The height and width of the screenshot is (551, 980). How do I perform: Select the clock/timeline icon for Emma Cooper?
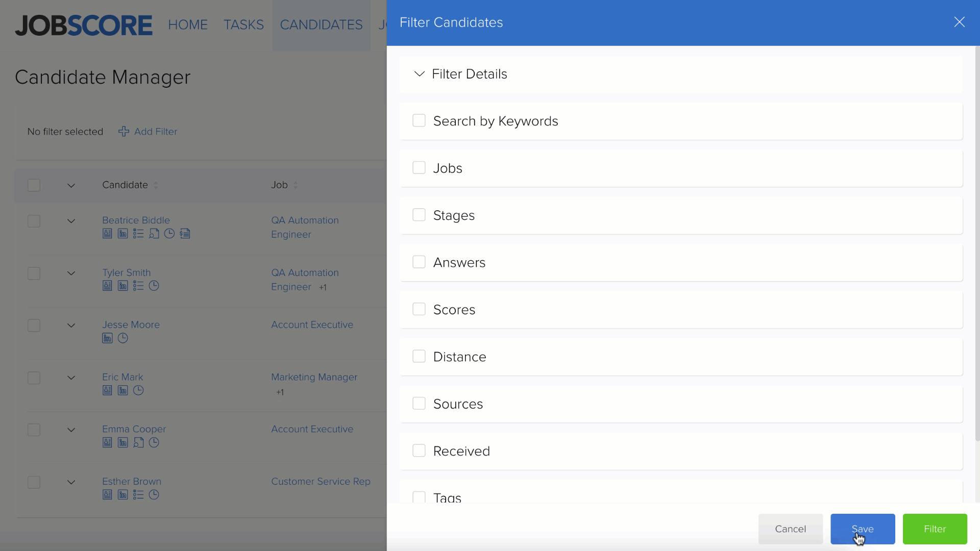154,442
